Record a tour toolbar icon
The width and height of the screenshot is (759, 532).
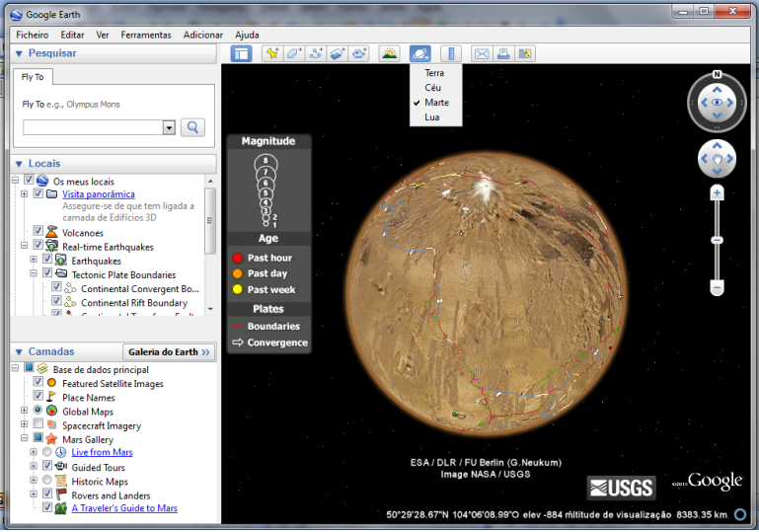[358, 53]
